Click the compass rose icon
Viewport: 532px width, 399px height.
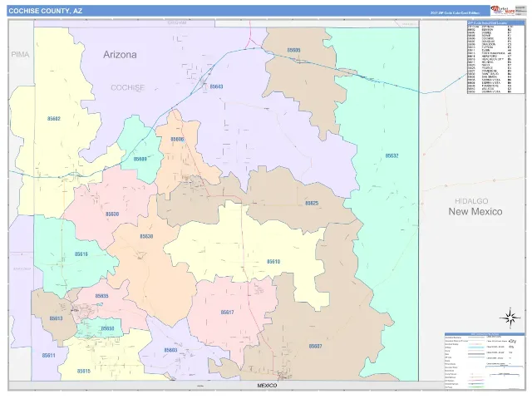click(510, 318)
